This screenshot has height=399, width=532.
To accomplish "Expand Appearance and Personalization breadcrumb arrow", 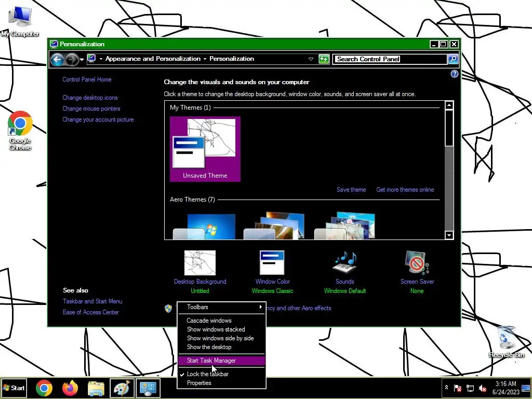I will (x=205, y=59).
